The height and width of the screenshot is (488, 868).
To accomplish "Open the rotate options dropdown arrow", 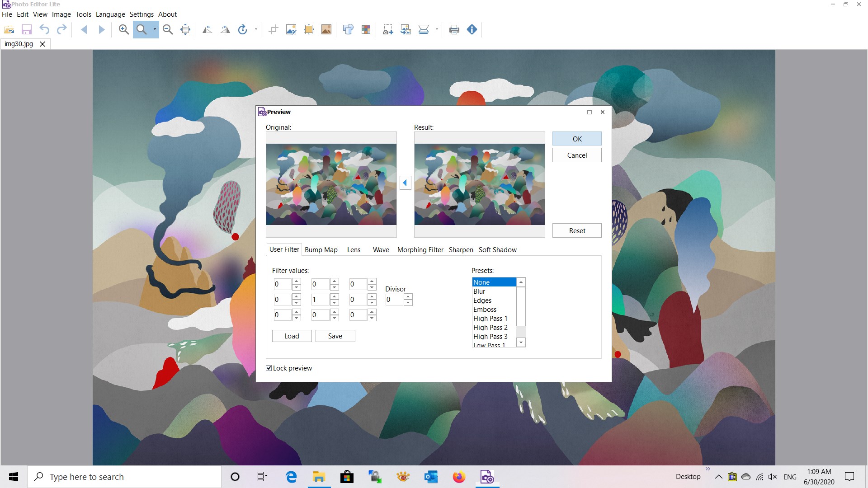I will coord(256,30).
